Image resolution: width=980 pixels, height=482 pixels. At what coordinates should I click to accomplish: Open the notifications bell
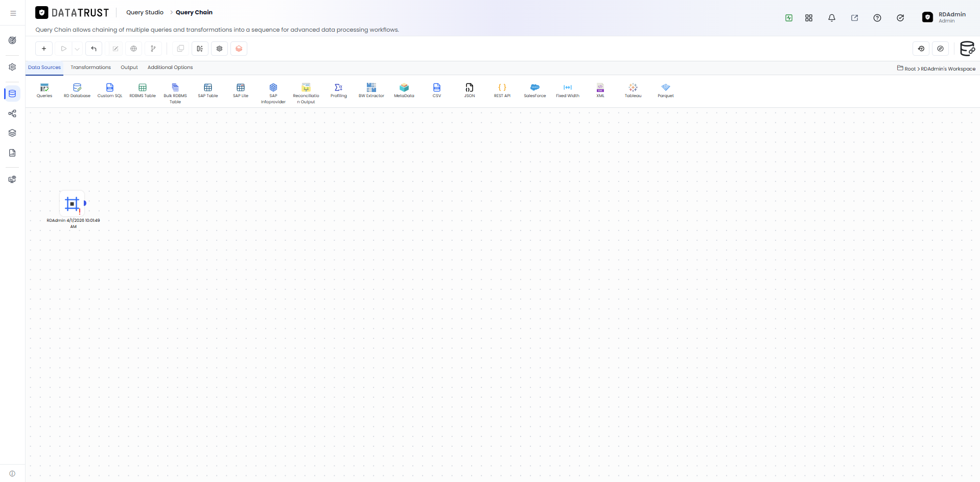832,18
